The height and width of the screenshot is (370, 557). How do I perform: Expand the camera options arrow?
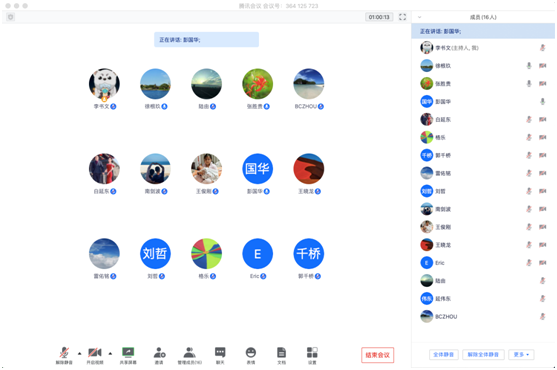click(x=110, y=353)
